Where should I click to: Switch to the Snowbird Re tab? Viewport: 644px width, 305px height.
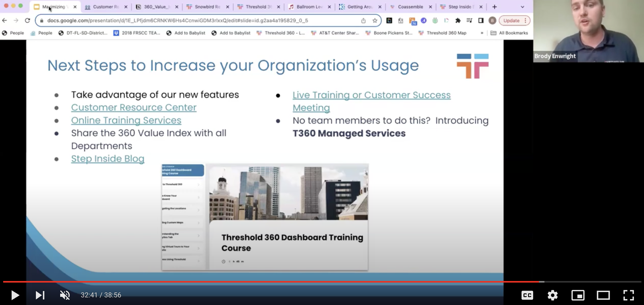[x=207, y=7]
